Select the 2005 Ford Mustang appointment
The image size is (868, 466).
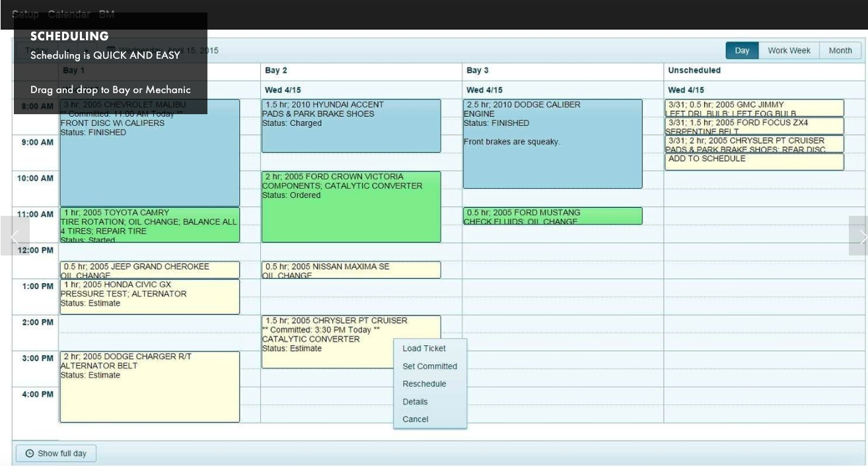(552, 216)
